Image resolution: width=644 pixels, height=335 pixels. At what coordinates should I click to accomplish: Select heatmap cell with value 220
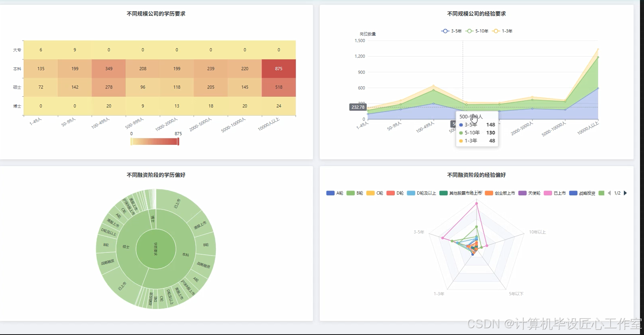245,69
